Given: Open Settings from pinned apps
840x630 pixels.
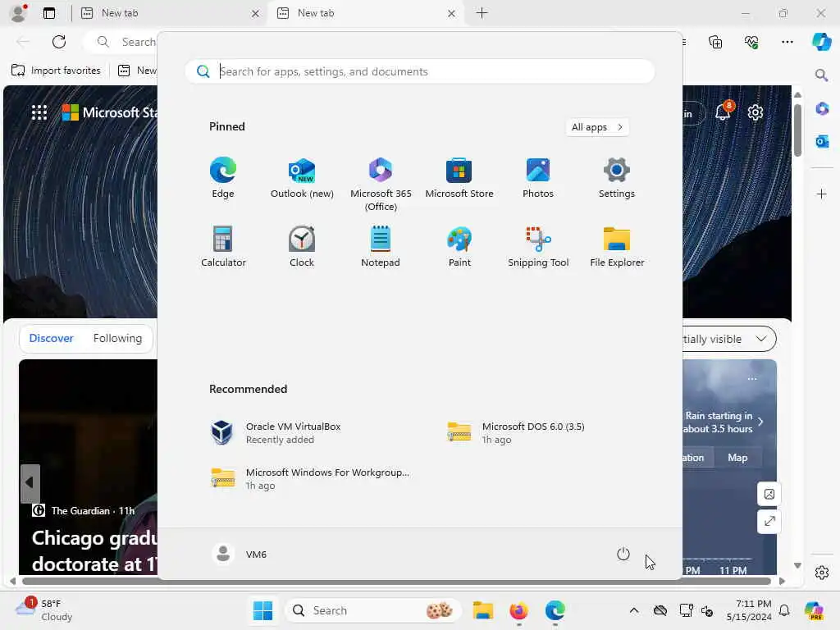Looking at the screenshot, I should pos(617,178).
